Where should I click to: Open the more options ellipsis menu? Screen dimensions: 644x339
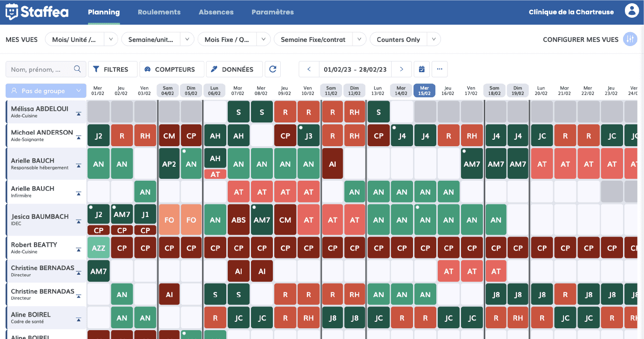coord(440,69)
